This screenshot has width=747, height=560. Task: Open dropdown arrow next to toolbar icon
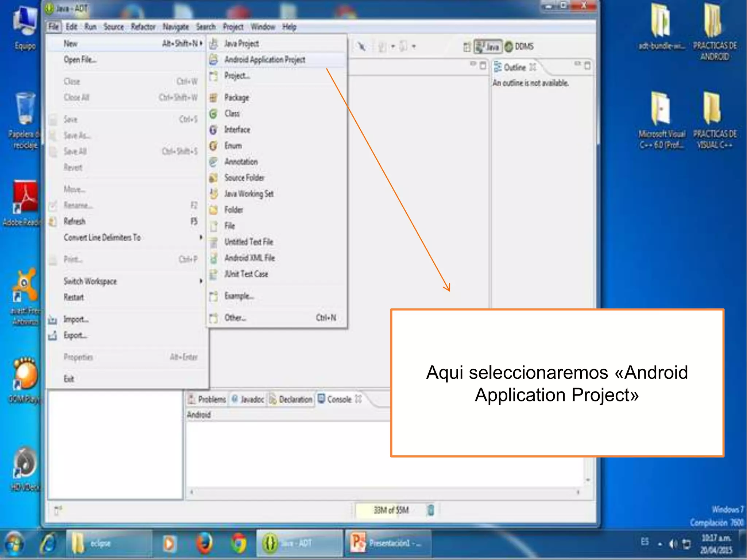click(x=393, y=47)
